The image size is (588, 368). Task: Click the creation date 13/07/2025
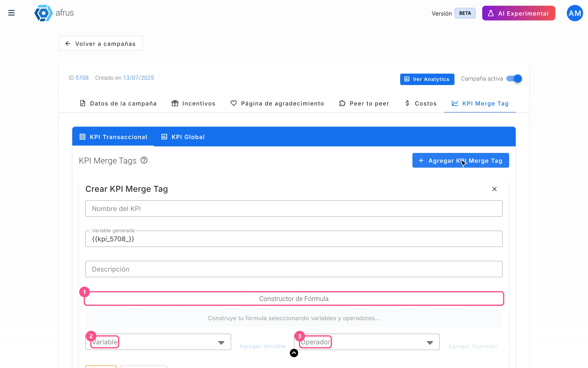point(138,78)
